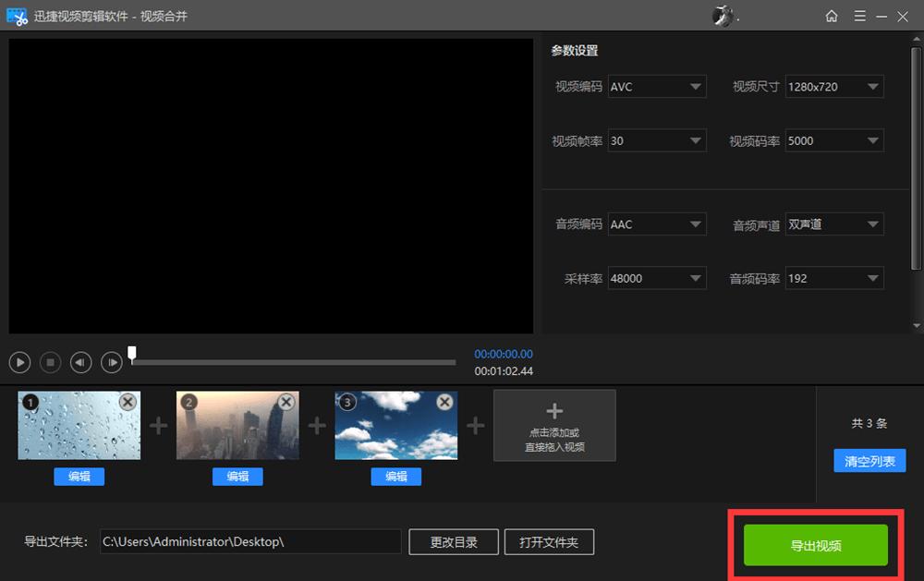Viewport: 924px width, 581px height.
Task: Clear the clip list using 清空列表
Action: pyautogui.click(x=869, y=460)
